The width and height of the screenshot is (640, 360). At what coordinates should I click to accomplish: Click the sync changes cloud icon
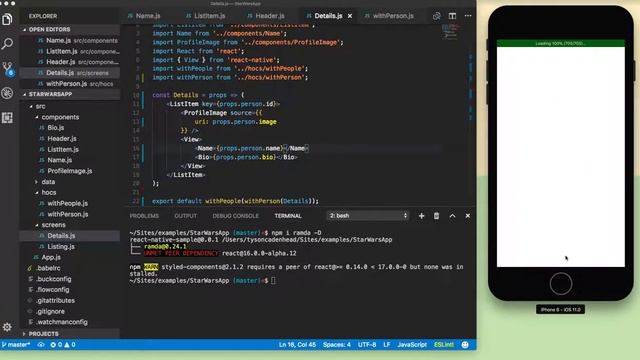(x=41, y=344)
